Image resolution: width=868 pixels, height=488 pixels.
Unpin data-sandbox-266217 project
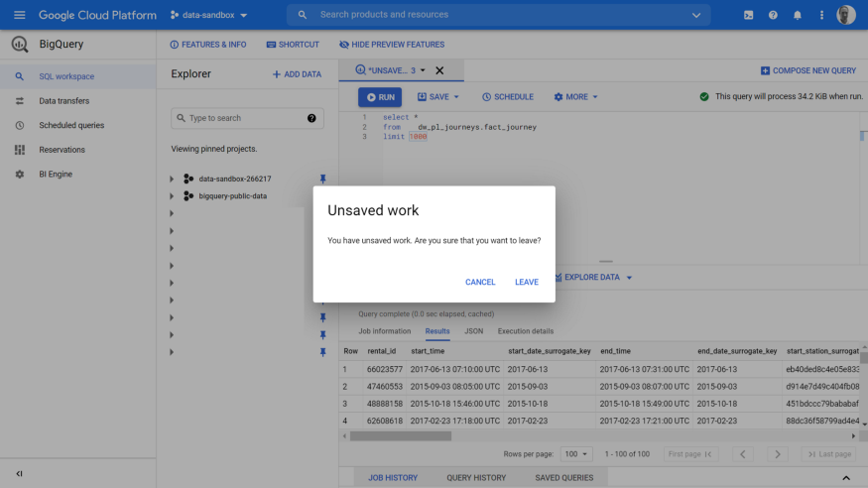(322, 179)
